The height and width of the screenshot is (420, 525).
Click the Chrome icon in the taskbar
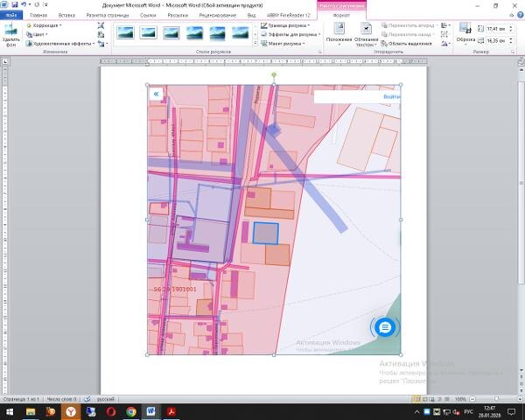tap(130, 410)
